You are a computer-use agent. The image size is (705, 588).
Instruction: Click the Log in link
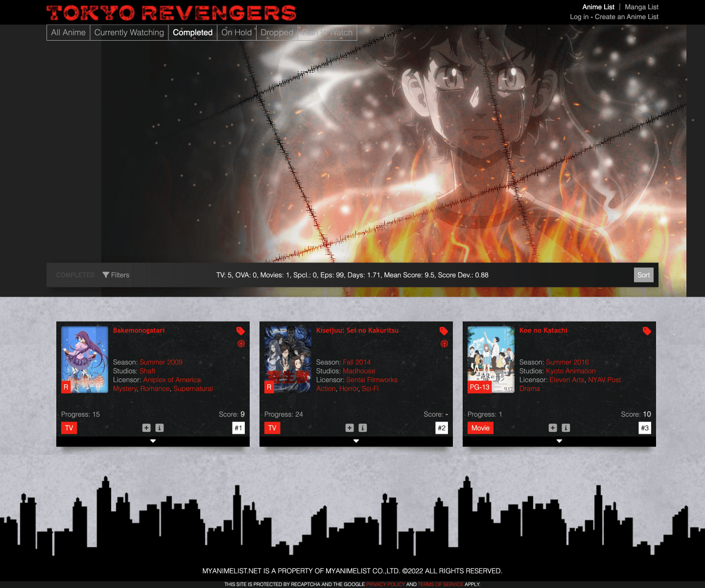579,17
